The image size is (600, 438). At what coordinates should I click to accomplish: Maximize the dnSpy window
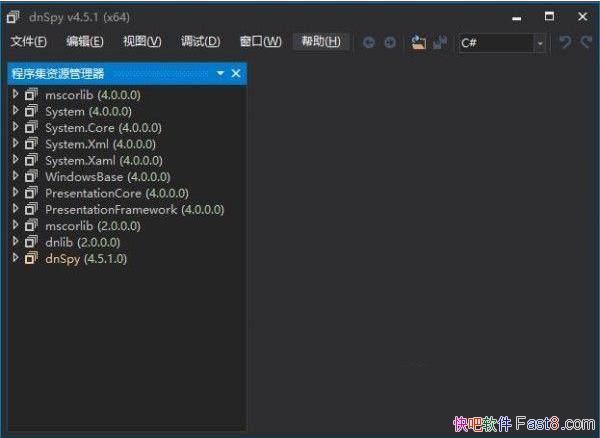(549, 16)
